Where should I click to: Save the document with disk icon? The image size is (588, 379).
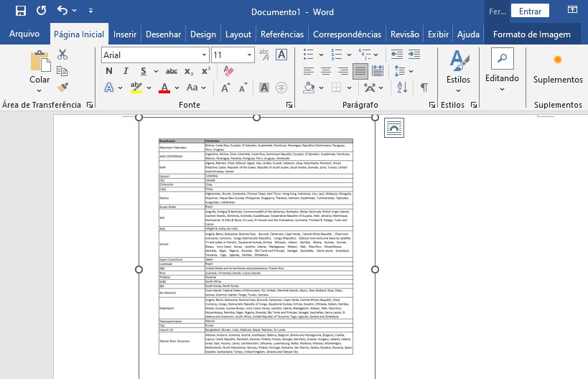20,11
